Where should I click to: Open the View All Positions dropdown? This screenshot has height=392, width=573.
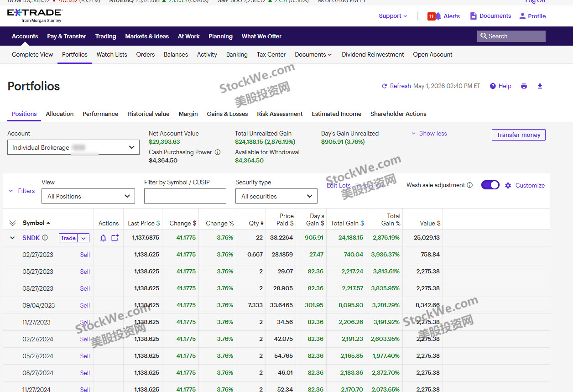tap(88, 196)
